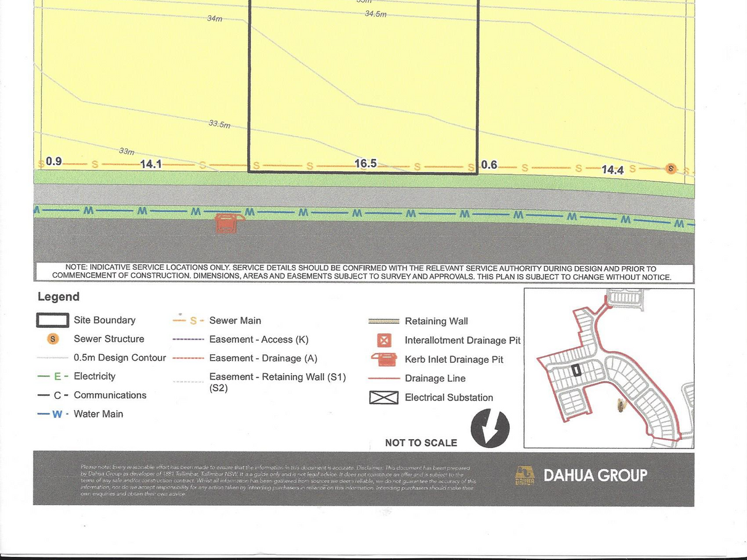Click the highlighted lot in the locality map
This screenshot has width=747, height=560.
point(576,370)
